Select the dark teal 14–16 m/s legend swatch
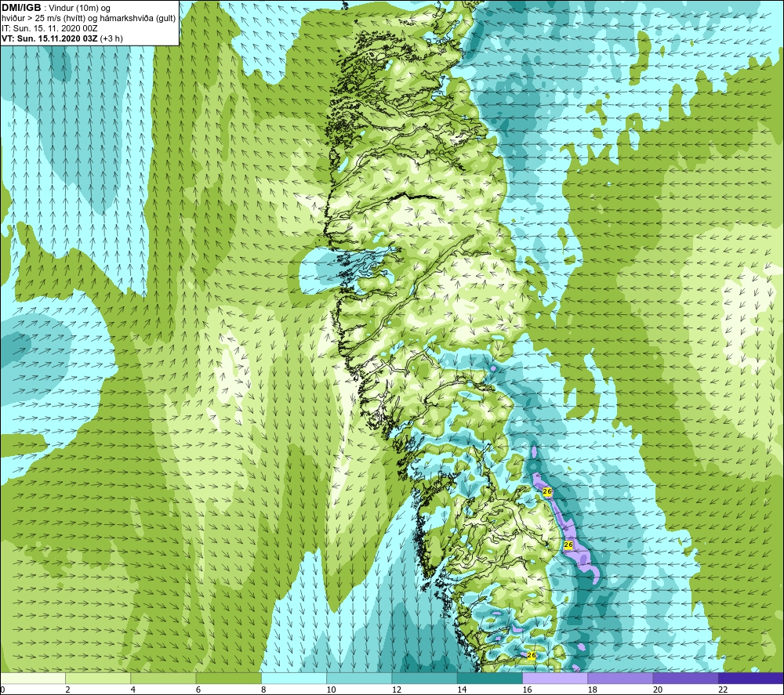Viewport: 784px width, 695px height. (490, 678)
